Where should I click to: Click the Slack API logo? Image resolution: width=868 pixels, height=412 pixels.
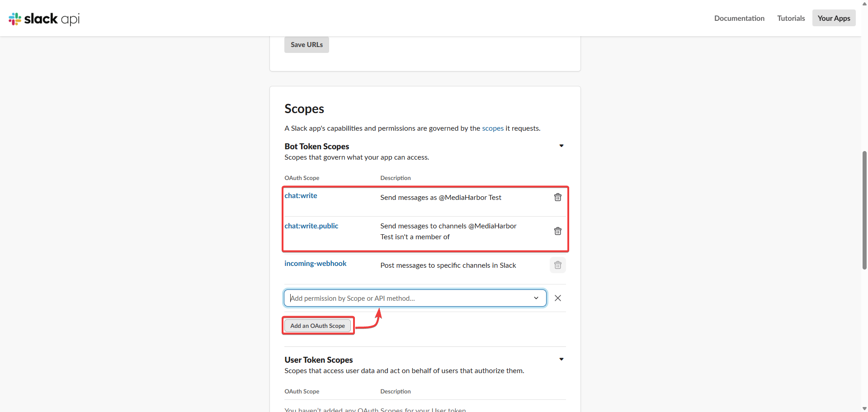click(44, 19)
